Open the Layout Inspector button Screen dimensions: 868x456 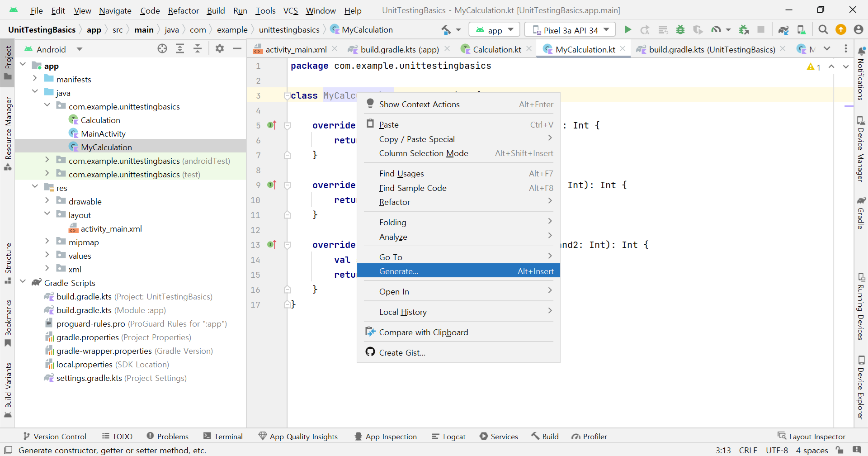811,436
